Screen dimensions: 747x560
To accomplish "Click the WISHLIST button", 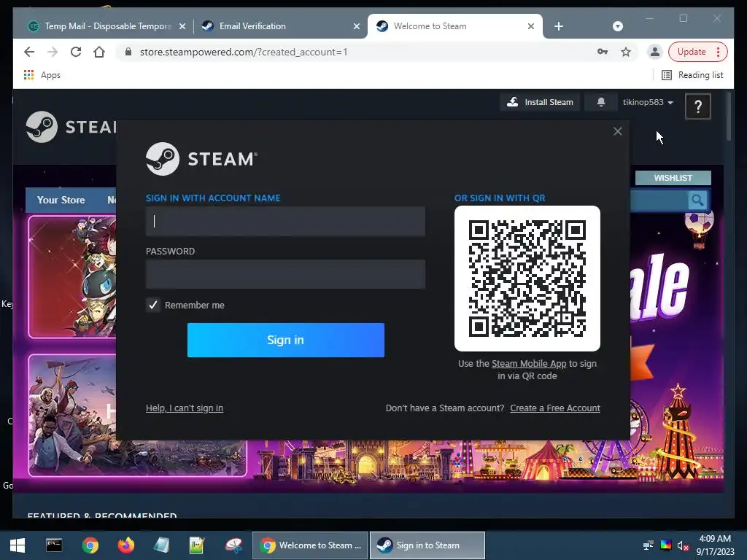I will [673, 178].
